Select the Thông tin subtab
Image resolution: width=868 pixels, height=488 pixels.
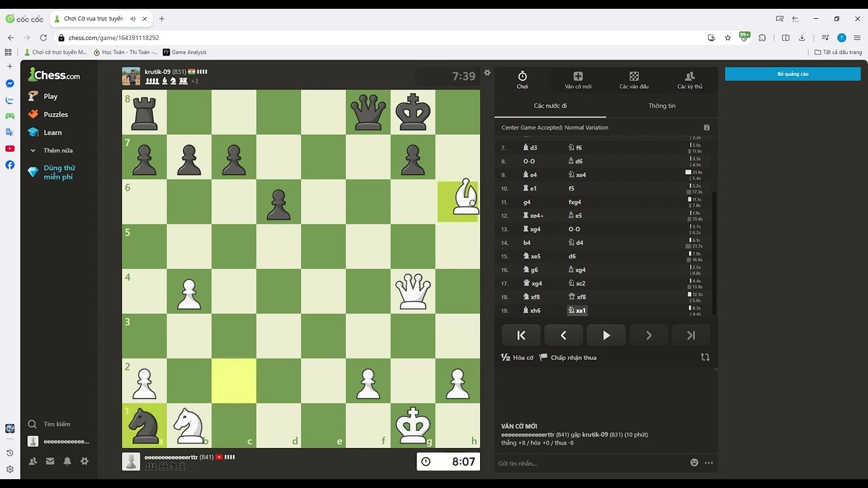(662, 106)
